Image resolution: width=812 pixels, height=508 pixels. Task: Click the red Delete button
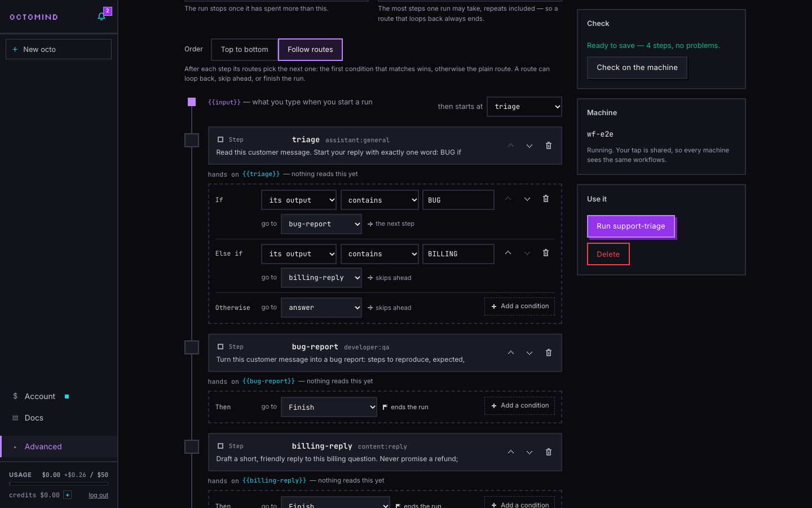(608, 254)
